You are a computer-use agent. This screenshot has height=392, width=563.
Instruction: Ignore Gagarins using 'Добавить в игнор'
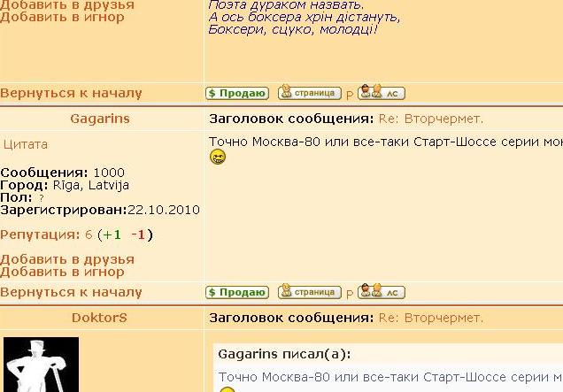[62, 272]
